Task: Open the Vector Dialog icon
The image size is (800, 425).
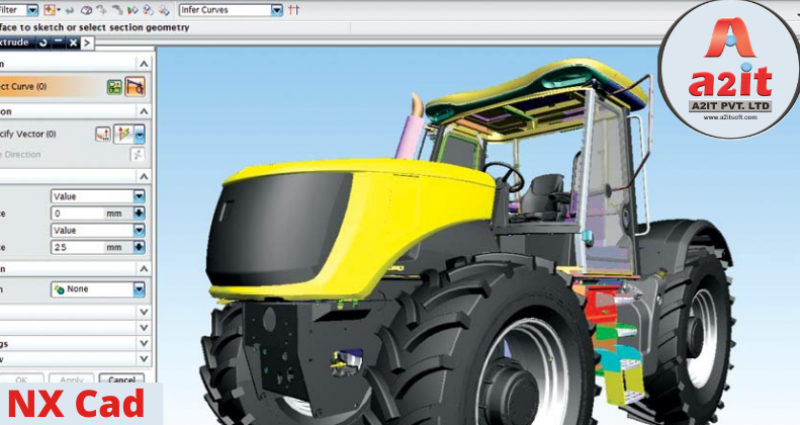Action: (x=103, y=133)
